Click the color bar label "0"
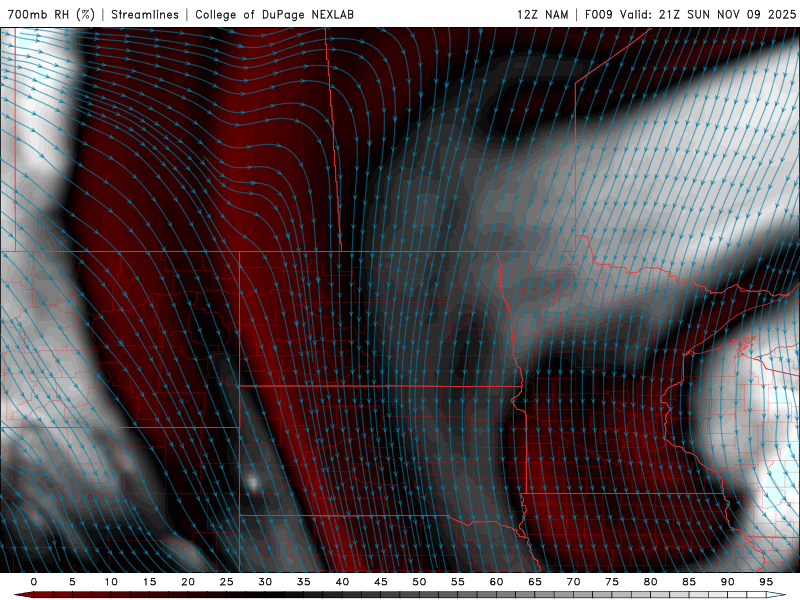 [x=34, y=582]
